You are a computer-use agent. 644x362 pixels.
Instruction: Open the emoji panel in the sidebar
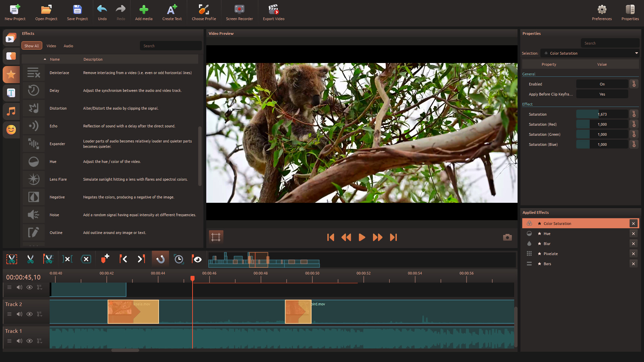point(11,129)
